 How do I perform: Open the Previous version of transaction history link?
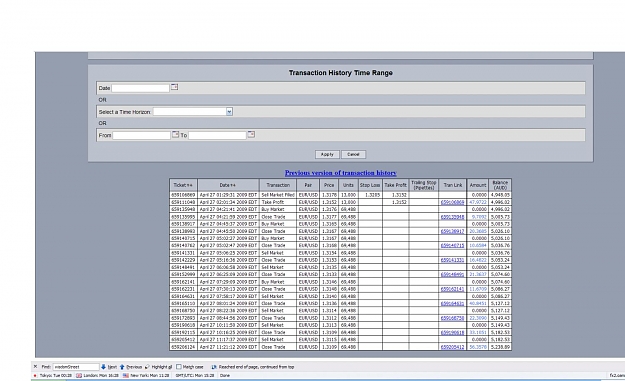coord(340,173)
